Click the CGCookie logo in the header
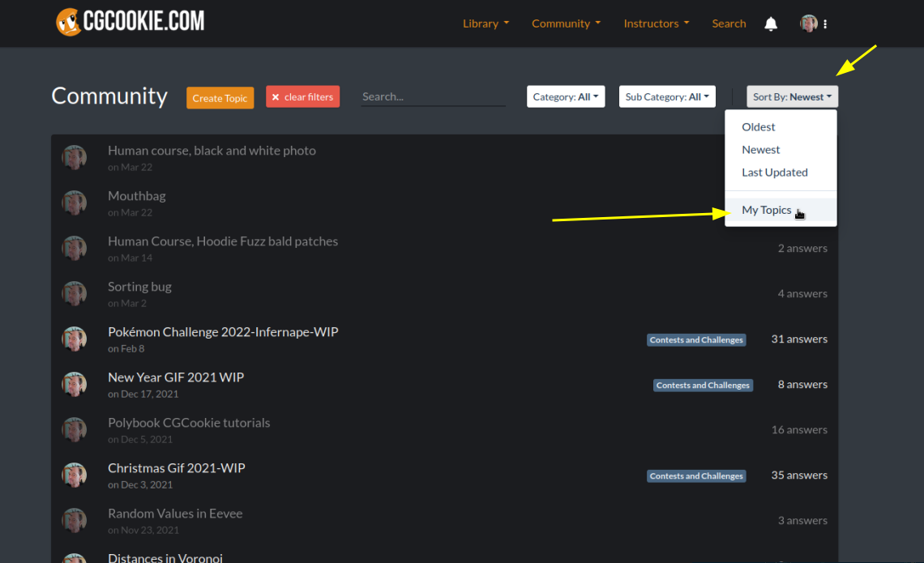 130,22
